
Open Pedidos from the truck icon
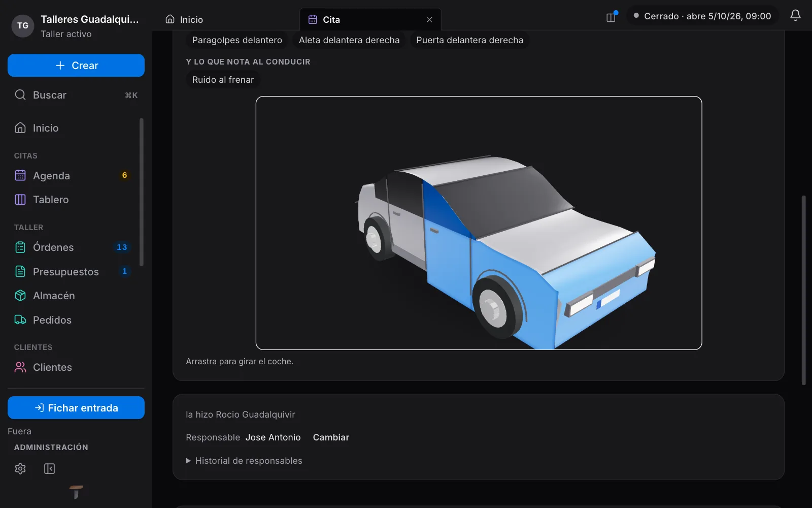[x=20, y=320]
